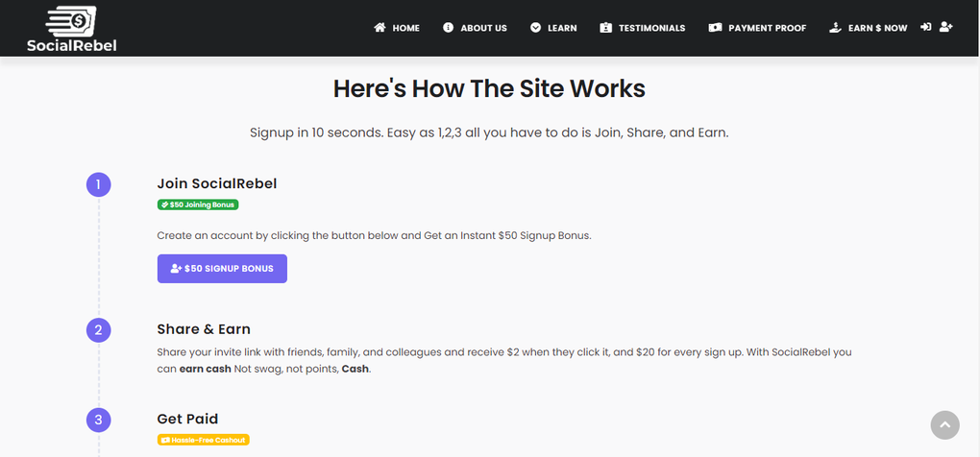Click the bold 'earn cash' text

click(205, 369)
